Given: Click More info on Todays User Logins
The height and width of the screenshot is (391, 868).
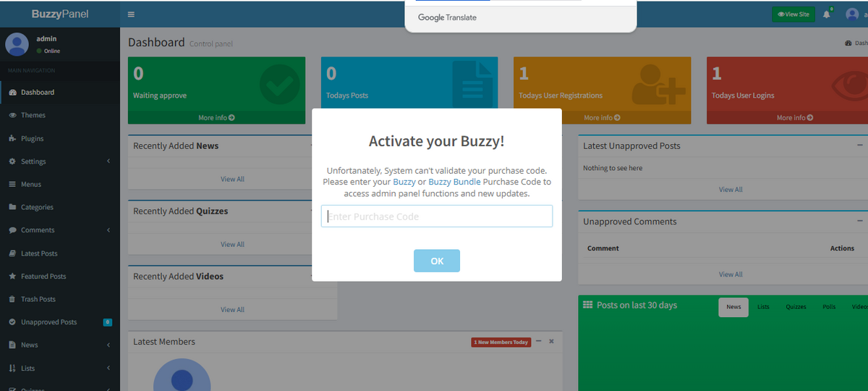Looking at the screenshot, I should [x=795, y=117].
